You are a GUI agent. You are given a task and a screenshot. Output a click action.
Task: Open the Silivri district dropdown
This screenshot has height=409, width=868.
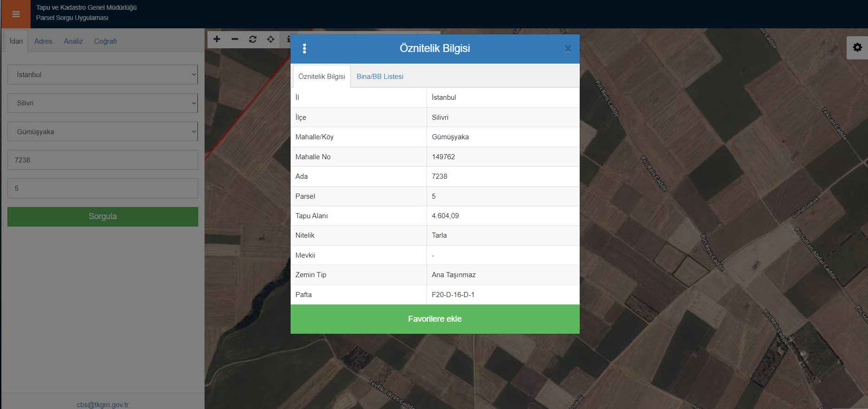click(x=103, y=103)
